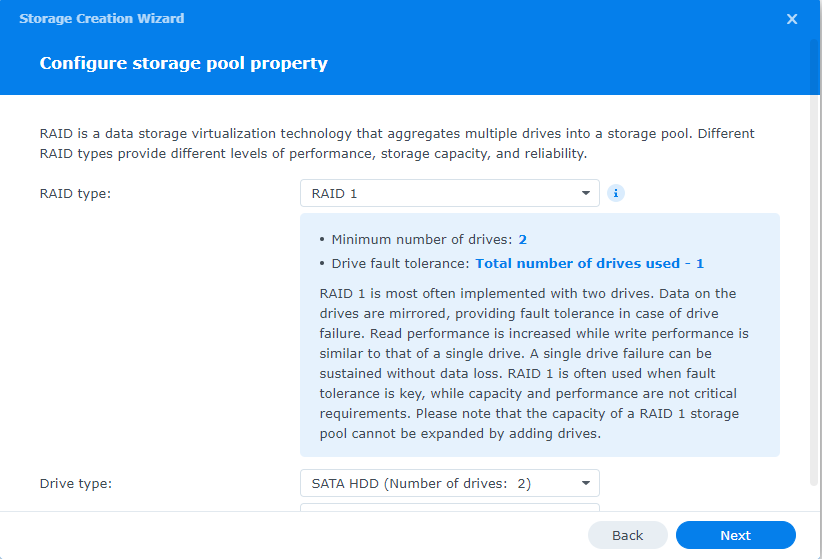
Task: Click the arrow on the RAID 1 dropdown
Action: (x=585, y=193)
